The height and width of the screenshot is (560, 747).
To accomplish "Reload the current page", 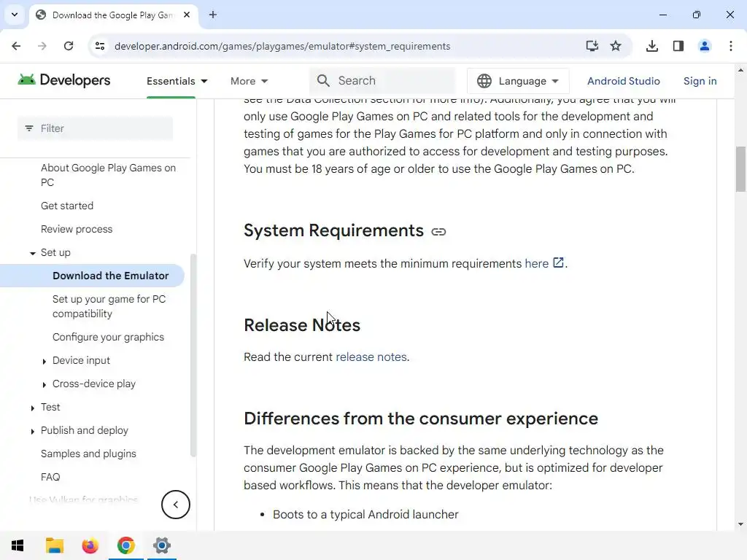I will pos(69,46).
